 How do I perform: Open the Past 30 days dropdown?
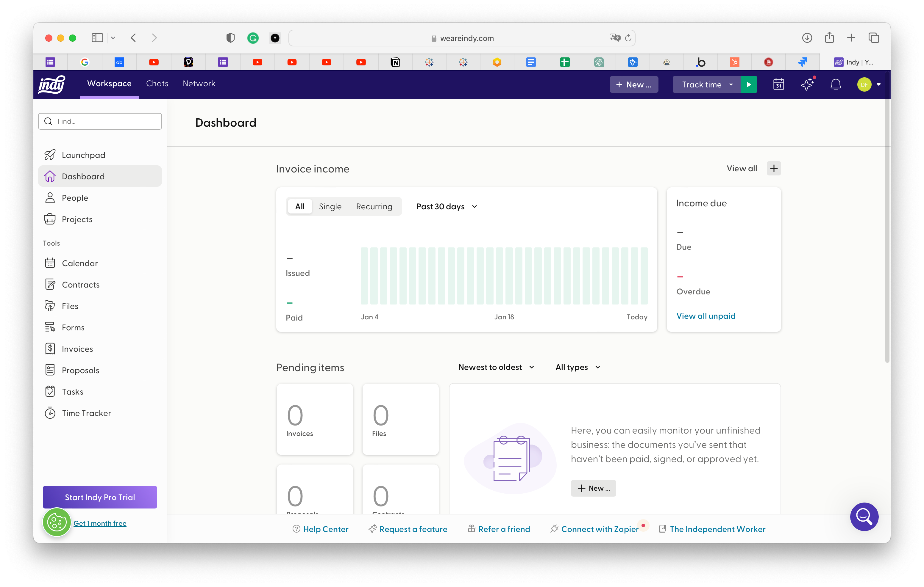446,206
